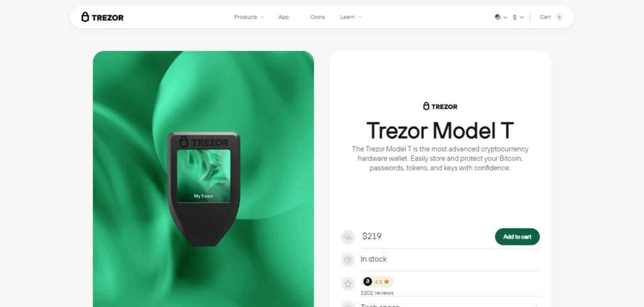Open the 2202 reviews link

(377, 293)
